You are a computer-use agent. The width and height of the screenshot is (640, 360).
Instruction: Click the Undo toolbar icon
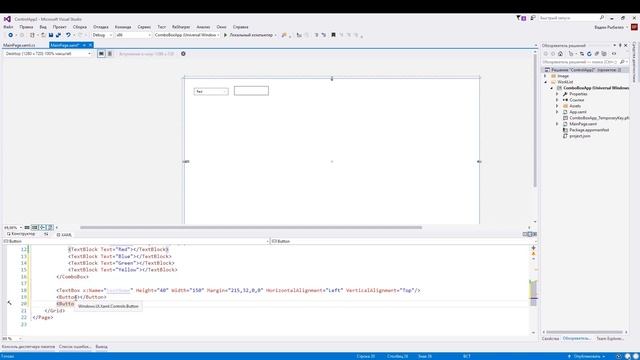(x=68, y=35)
